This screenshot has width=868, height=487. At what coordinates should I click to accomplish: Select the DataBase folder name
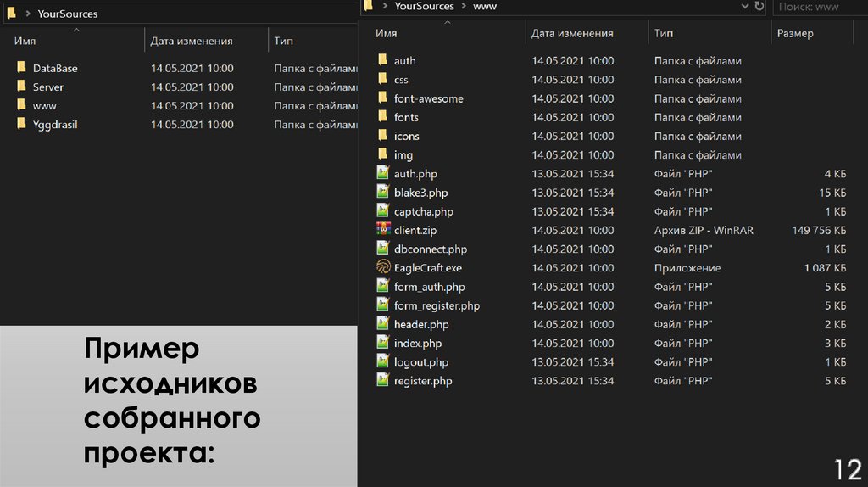tap(55, 68)
